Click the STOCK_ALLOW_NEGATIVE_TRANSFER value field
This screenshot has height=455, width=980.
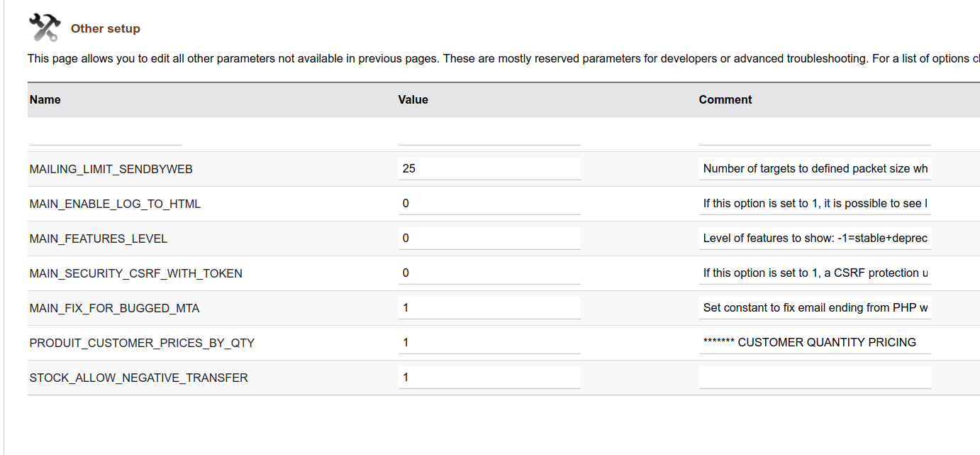pos(489,378)
